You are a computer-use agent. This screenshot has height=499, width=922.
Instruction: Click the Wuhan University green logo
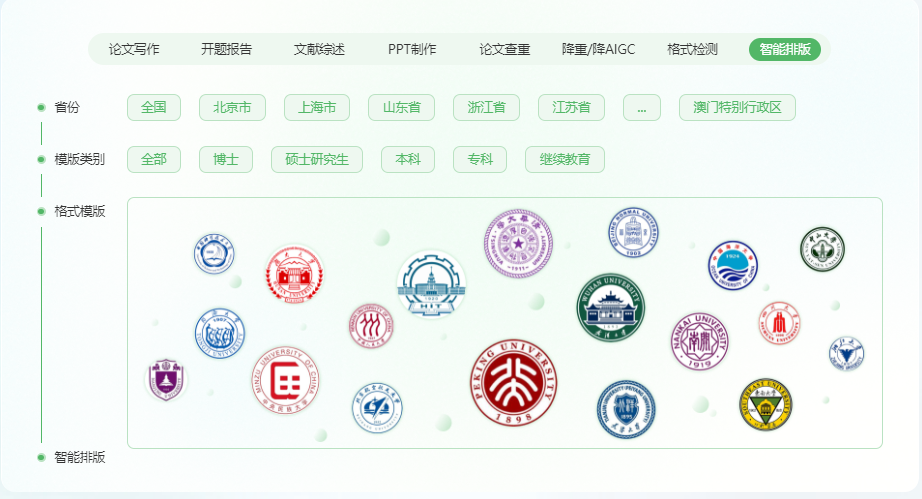[610, 307]
